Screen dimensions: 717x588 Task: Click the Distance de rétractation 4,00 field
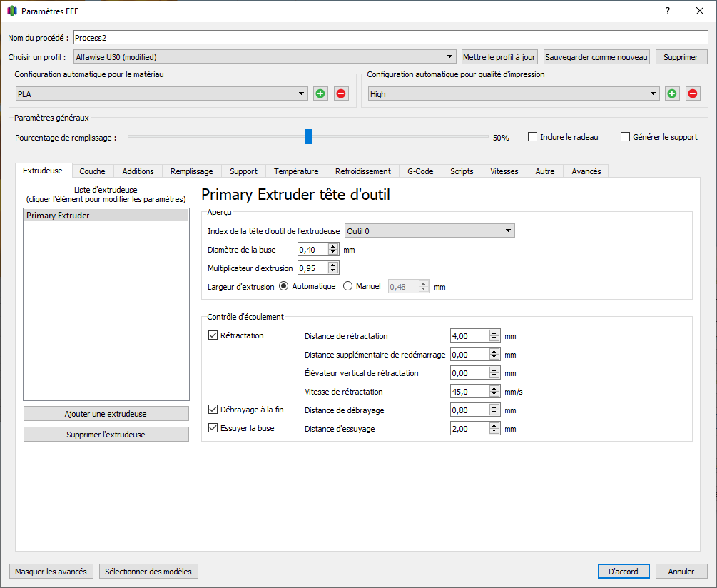469,335
